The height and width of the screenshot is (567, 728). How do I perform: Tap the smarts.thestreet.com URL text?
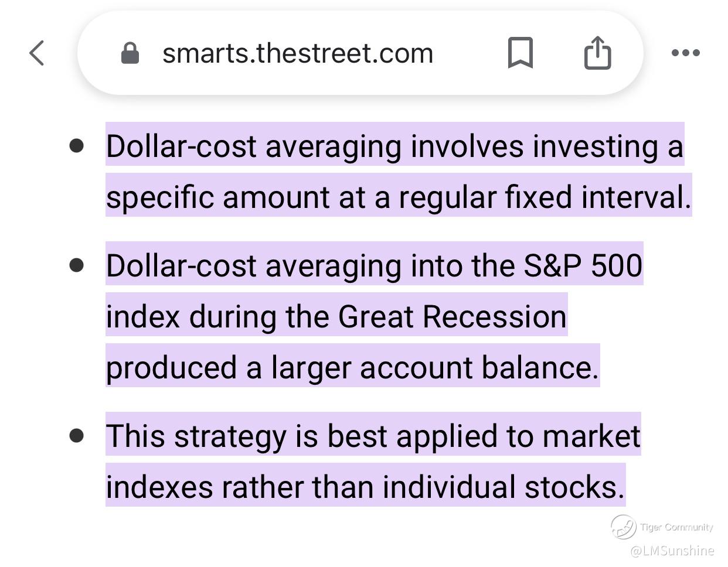(x=297, y=53)
